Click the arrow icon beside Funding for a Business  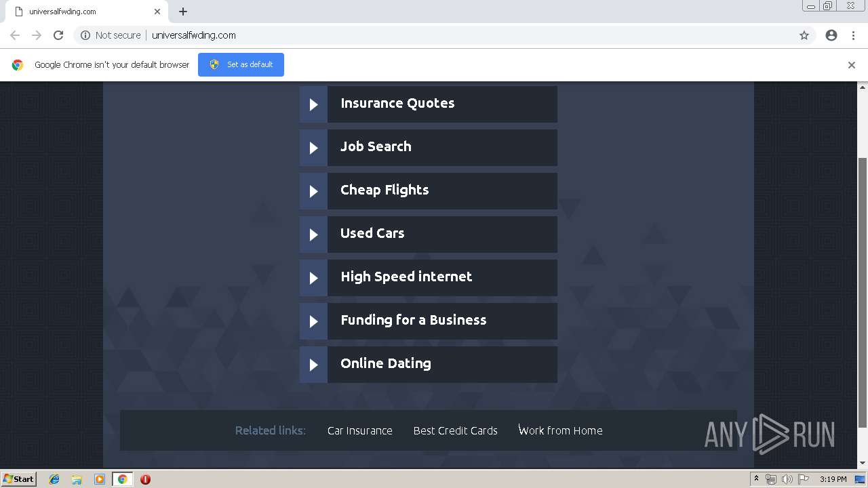point(313,321)
